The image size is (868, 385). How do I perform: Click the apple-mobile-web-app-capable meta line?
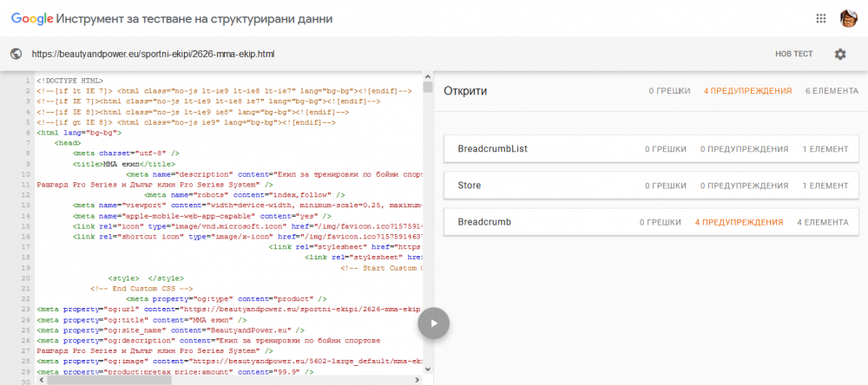[x=201, y=216]
